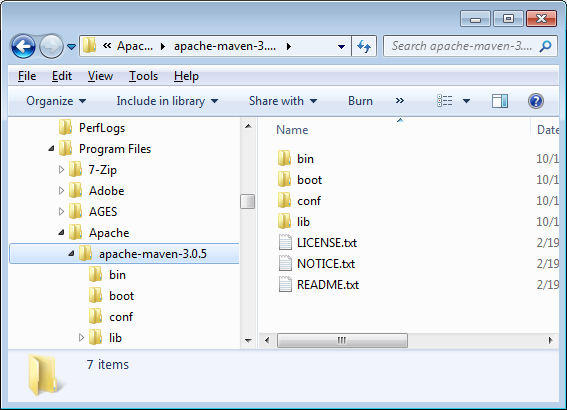
Task: Select AGES folder in tree
Action: (103, 212)
